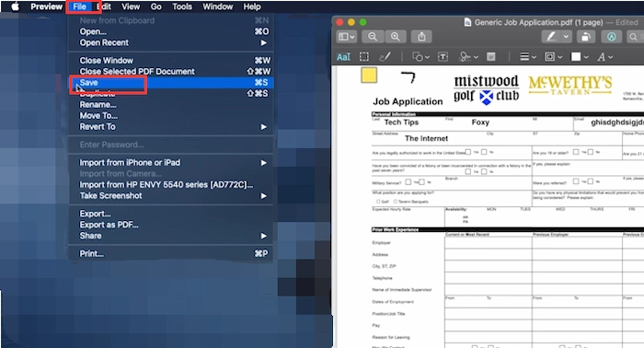Click the File menu in menu bar
Viewport: 644px width, 348px height.
[80, 6]
